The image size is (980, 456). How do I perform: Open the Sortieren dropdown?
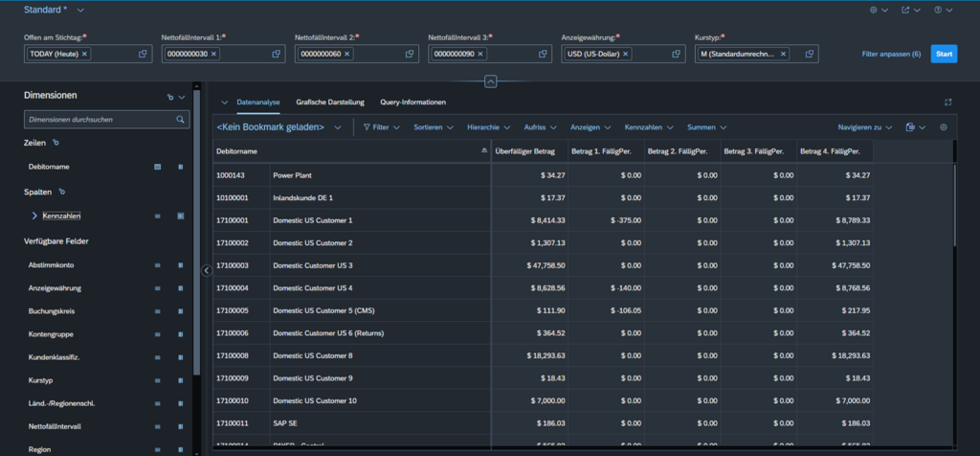point(433,127)
